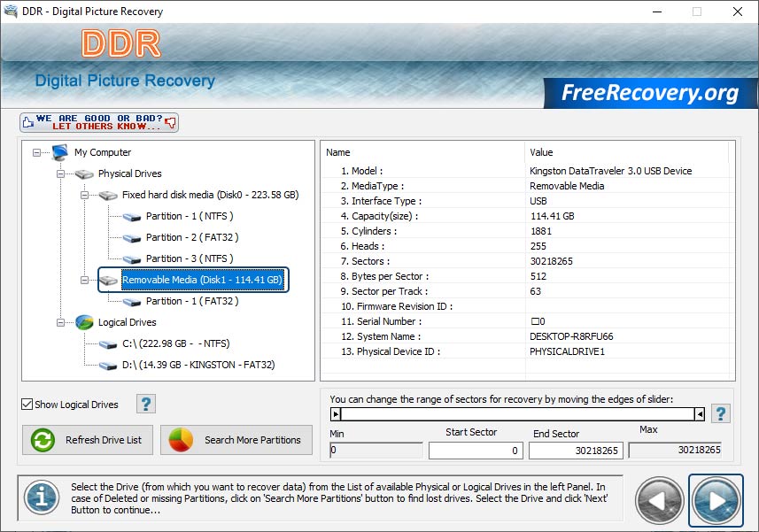The height and width of the screenshot is (532, 759).
Task: Go back with the left arrow button
Action: 659,500
